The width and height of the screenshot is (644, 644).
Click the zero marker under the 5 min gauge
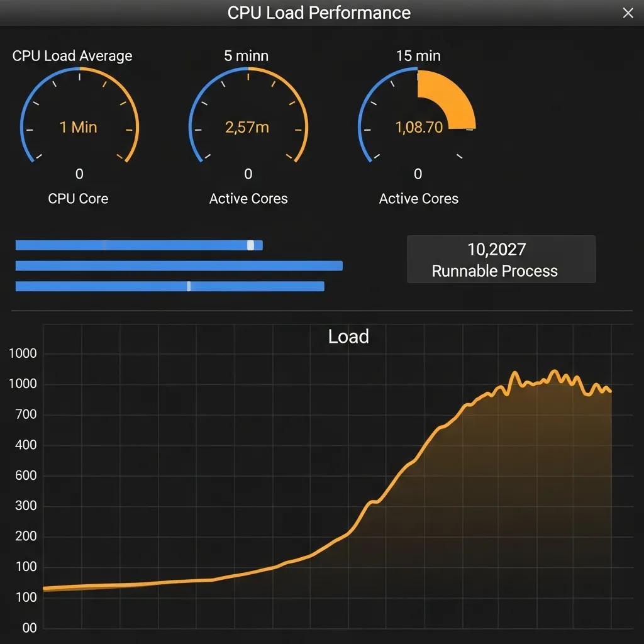tap(248, 174)
